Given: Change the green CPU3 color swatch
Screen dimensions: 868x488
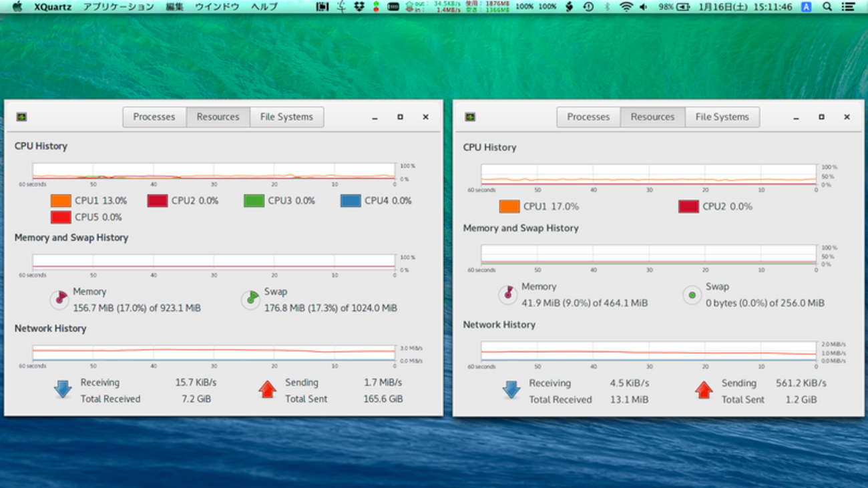Looking at the screenshot, I should [254, 200].
